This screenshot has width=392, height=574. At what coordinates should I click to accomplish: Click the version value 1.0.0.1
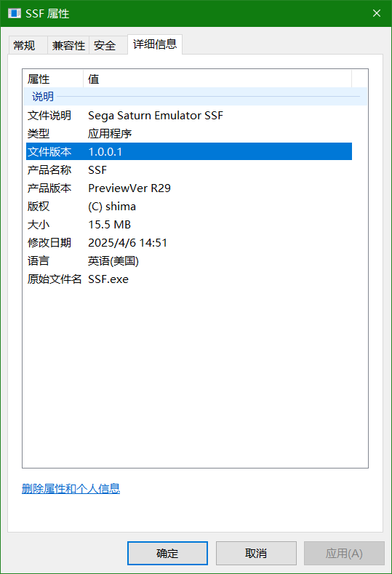coord(105,152)
